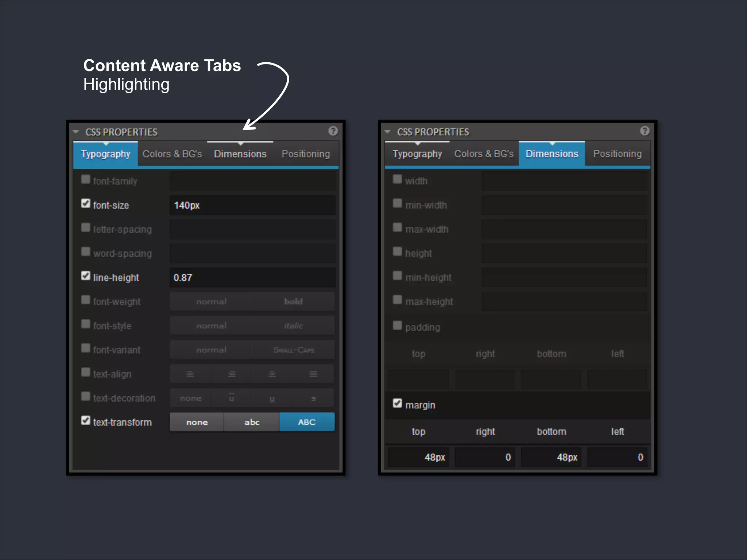Viewport: 747px width, 560px height.
Task: Set font-variant to Small-Caps
Action: [294, 350]
